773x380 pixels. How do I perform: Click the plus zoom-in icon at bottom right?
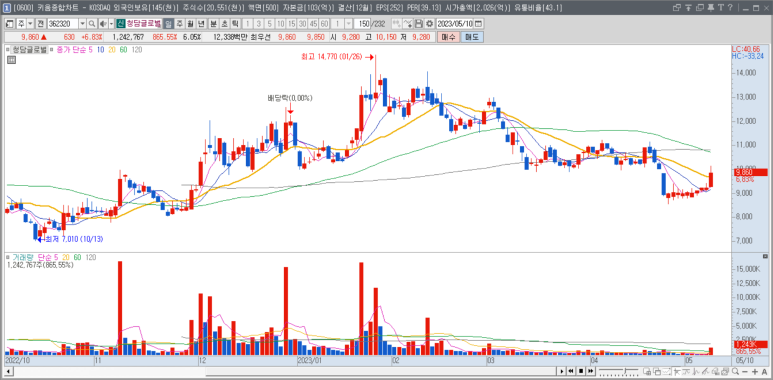[x=755, y=371]
